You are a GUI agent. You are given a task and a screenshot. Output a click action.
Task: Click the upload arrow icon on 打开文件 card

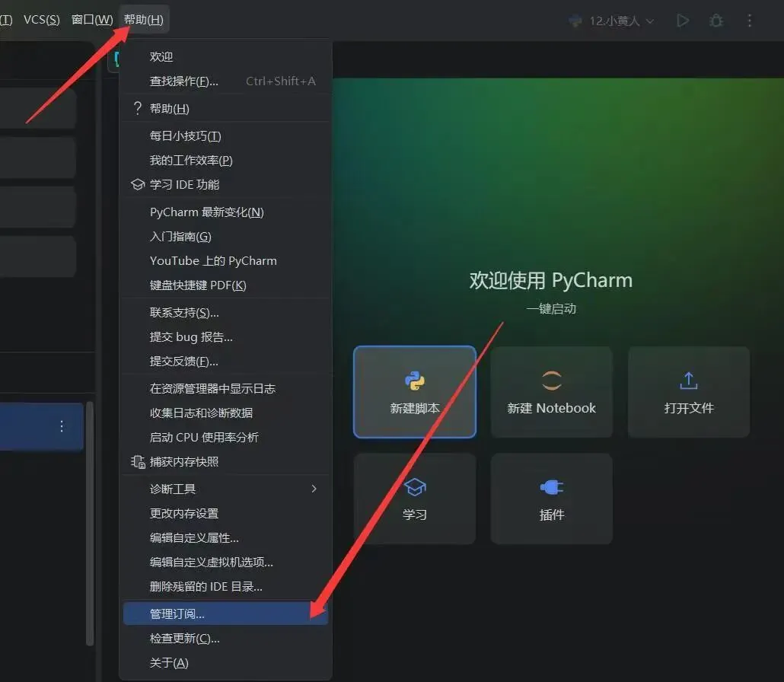[689, 381]
